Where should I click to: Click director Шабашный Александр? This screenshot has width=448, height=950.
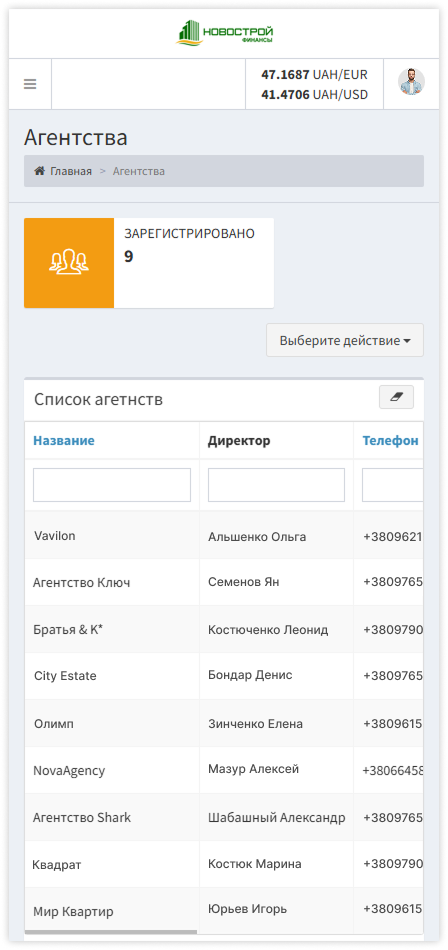(276, 817)
